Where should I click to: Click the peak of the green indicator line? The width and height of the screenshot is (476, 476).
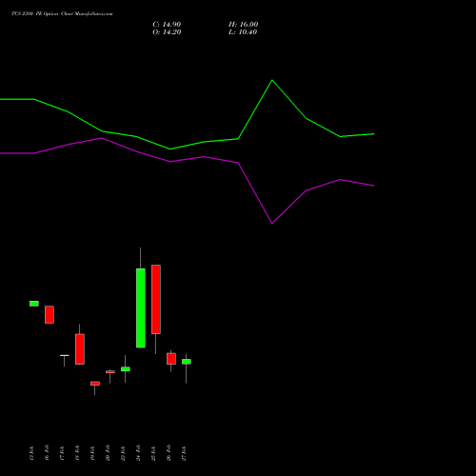[x=272, y=80]
